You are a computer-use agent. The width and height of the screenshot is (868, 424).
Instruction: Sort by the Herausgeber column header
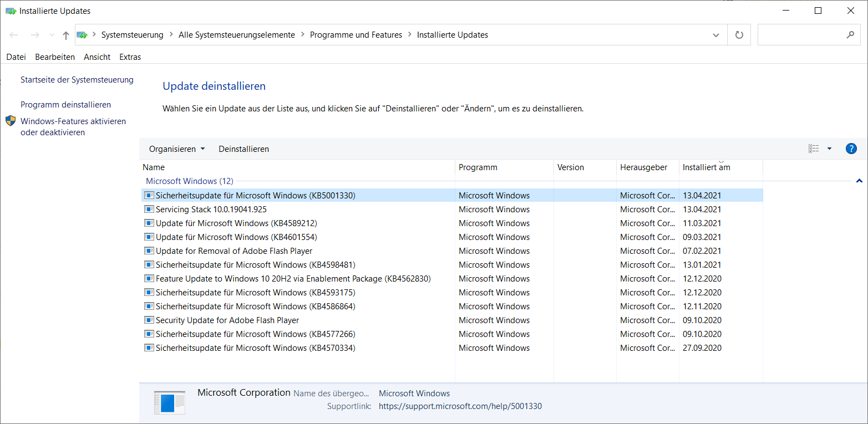pyautogui.click(x=648, y=167)
